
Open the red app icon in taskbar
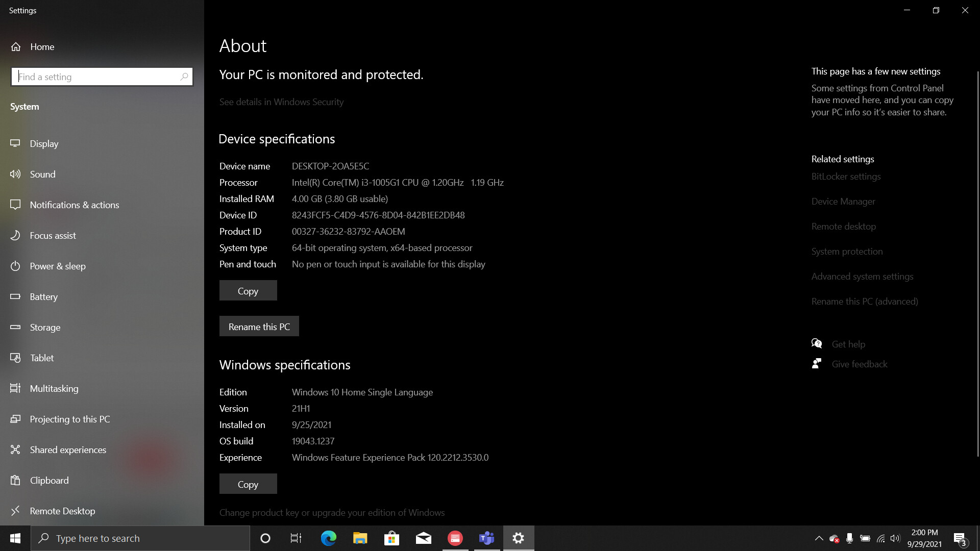click(x=455, y=538)
